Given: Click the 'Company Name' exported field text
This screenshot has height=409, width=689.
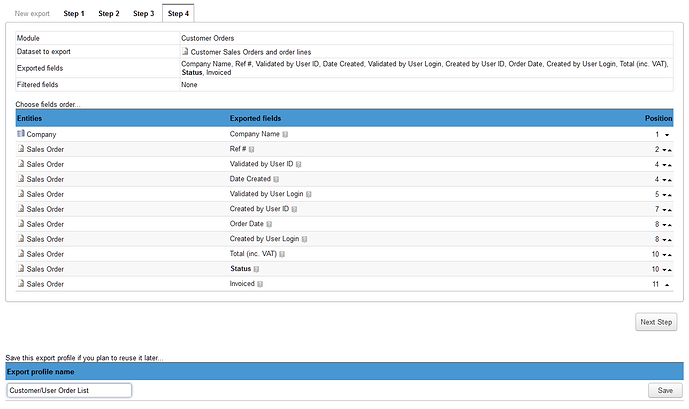Looking at the screenshot, I should pos(254,134).
